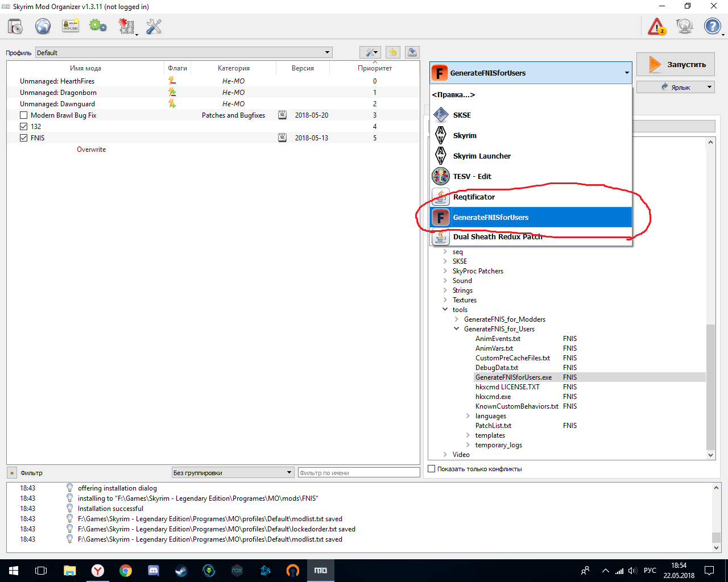Open Discord from the taskbar
This screenshot has width=728, height=582.
coord(154,570)
